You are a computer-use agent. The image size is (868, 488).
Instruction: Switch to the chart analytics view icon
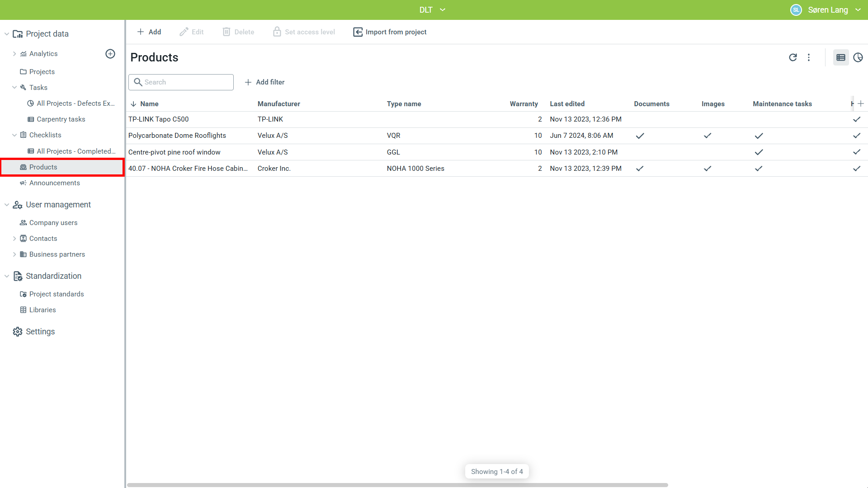pos(858,57)
